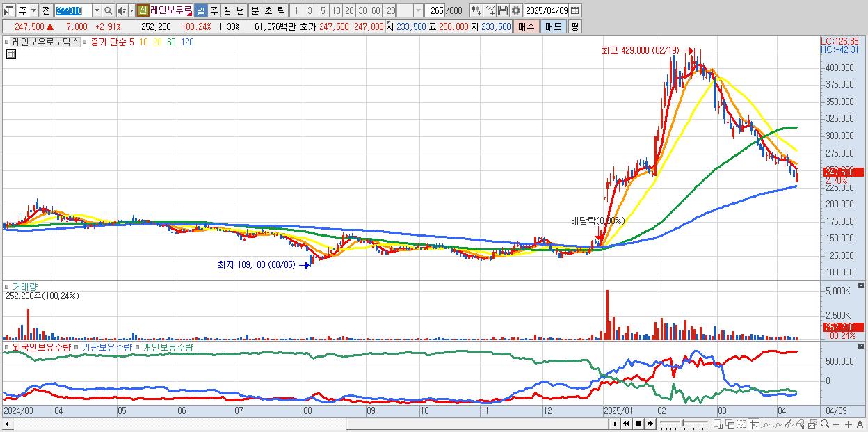Expand the dropdown next to speaker icon

click(131, 10)
